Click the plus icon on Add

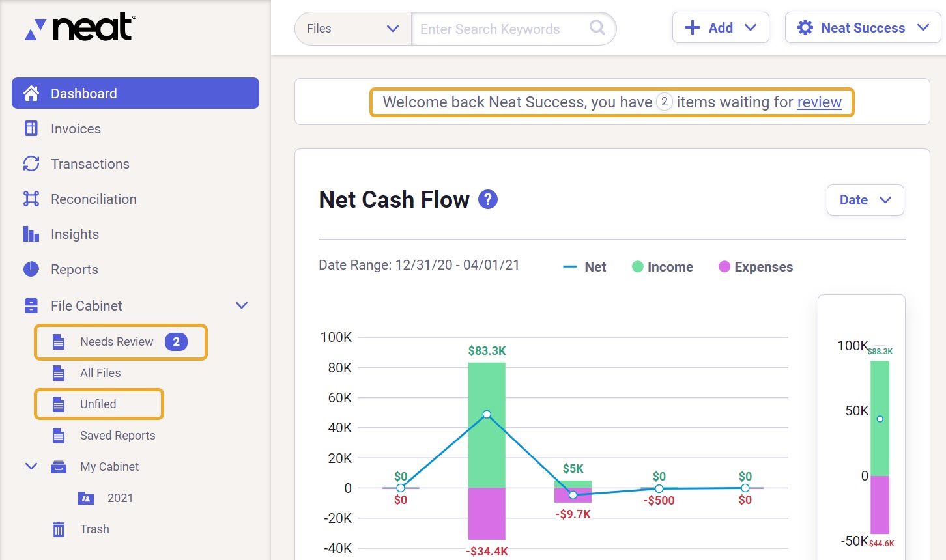pyautogui.click(x=693, y=27)
